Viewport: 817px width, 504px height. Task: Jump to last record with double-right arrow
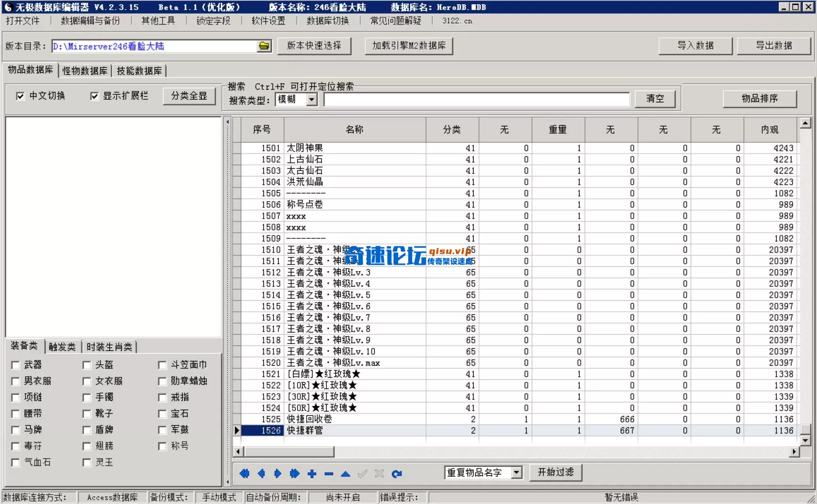(295, 473)
